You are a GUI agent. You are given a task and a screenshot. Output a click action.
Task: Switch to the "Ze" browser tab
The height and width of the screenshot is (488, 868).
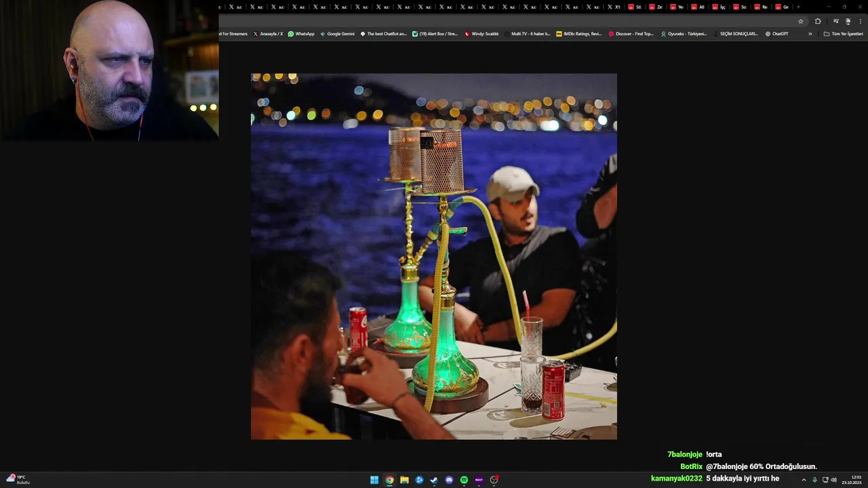click(x=656, y=7)
